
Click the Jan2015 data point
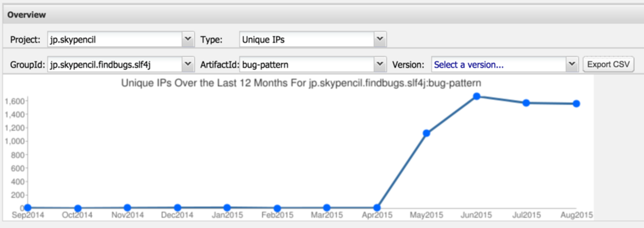click(227, 208)
